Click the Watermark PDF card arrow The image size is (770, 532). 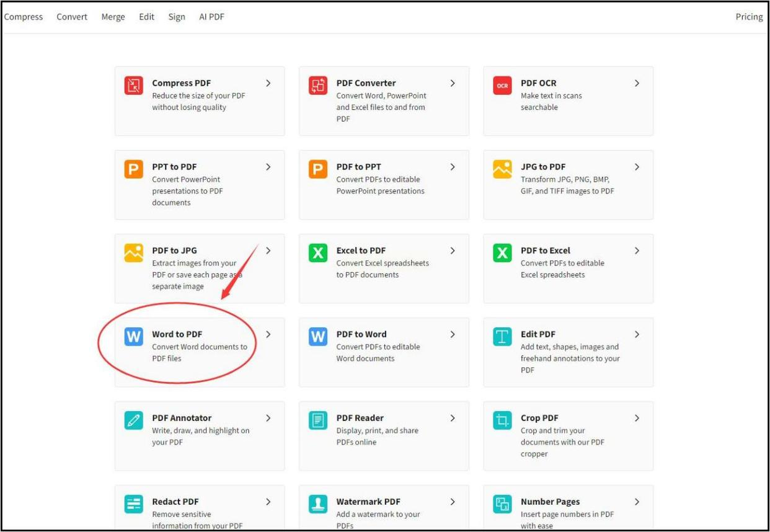coord(453,502)
